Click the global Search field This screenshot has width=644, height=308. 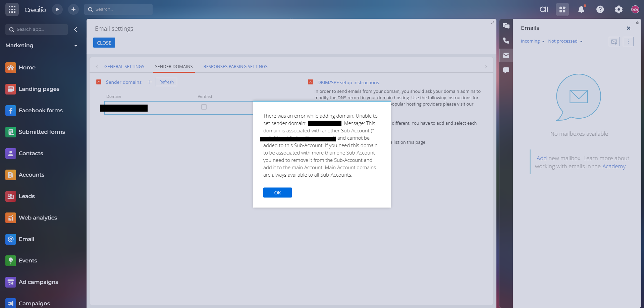118,9
